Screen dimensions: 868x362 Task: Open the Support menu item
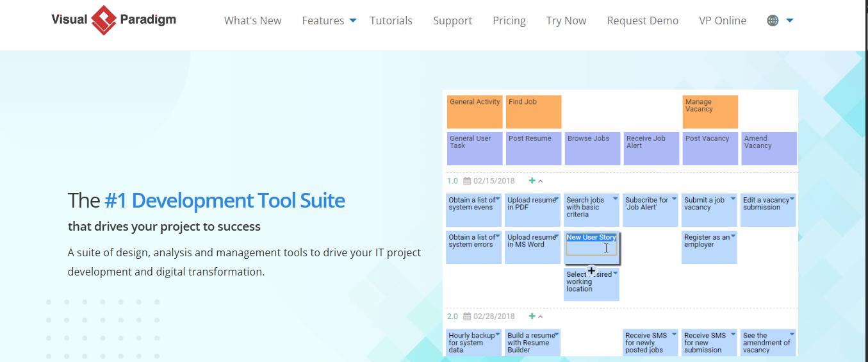pyautogui.click(x=452, y=21)
